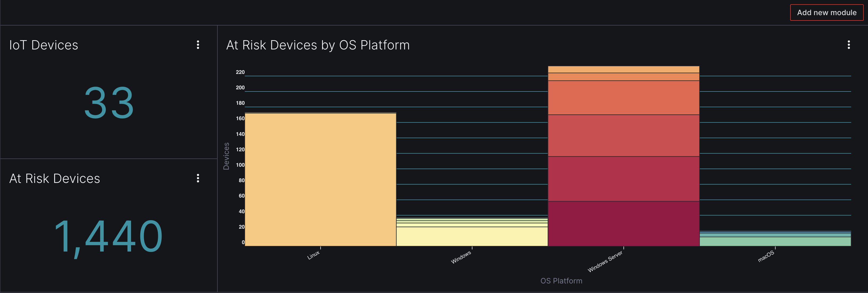The height and width of the screenshot is (293, 868).
Task: Select the Linux axis label
Action: [x=313, y=255]
